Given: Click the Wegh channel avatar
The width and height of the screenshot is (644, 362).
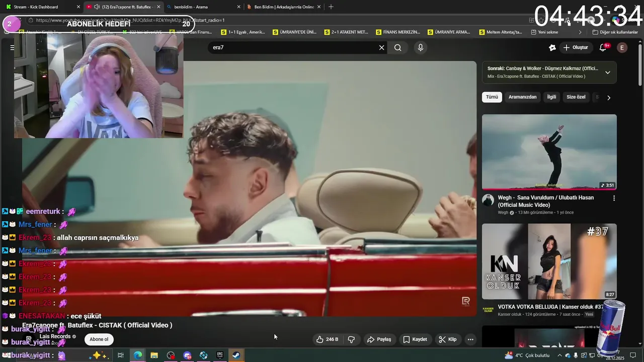Looking at the screenshot, I should [x=488, y=200].
